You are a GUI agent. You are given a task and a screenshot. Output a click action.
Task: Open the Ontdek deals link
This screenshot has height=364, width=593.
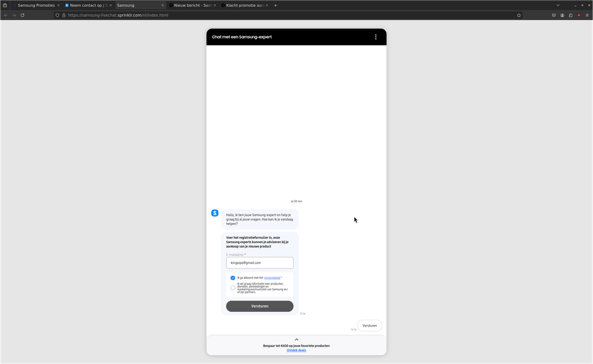coord(297,350)
